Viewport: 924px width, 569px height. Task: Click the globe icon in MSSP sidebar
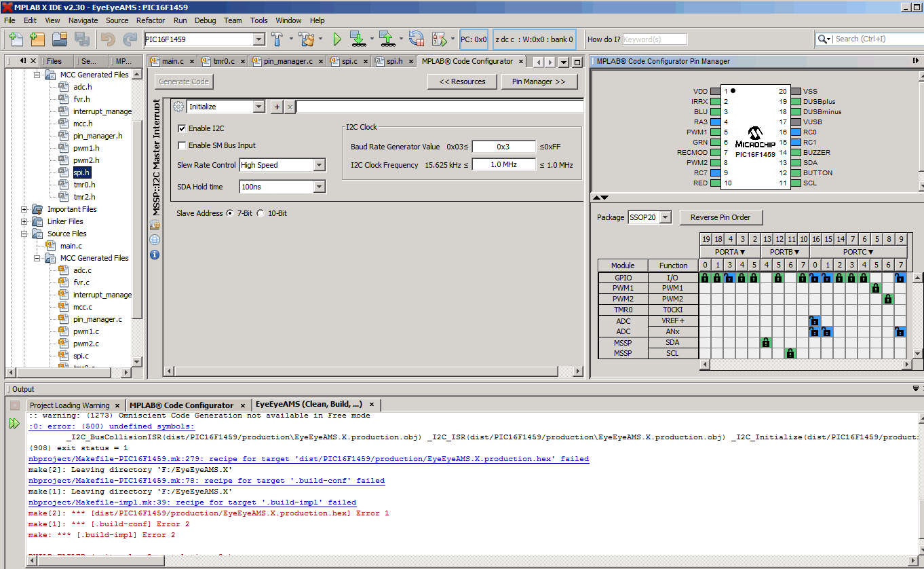tap(155, 240)
